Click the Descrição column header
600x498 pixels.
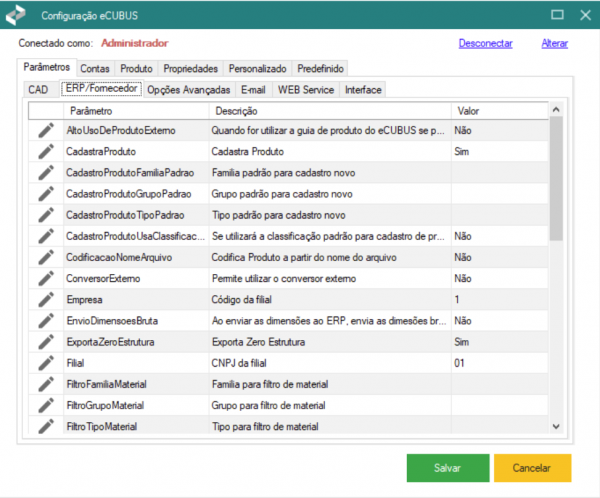click(x=330, y=111)
